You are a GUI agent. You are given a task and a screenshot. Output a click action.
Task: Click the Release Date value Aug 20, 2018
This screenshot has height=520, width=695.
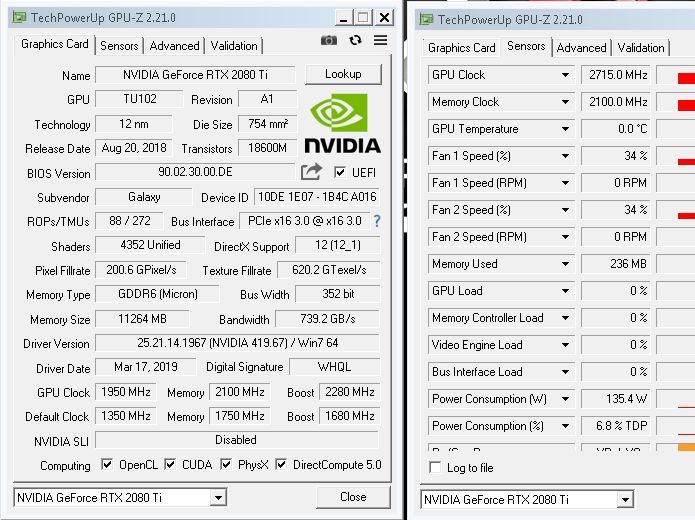click(133, 148)
